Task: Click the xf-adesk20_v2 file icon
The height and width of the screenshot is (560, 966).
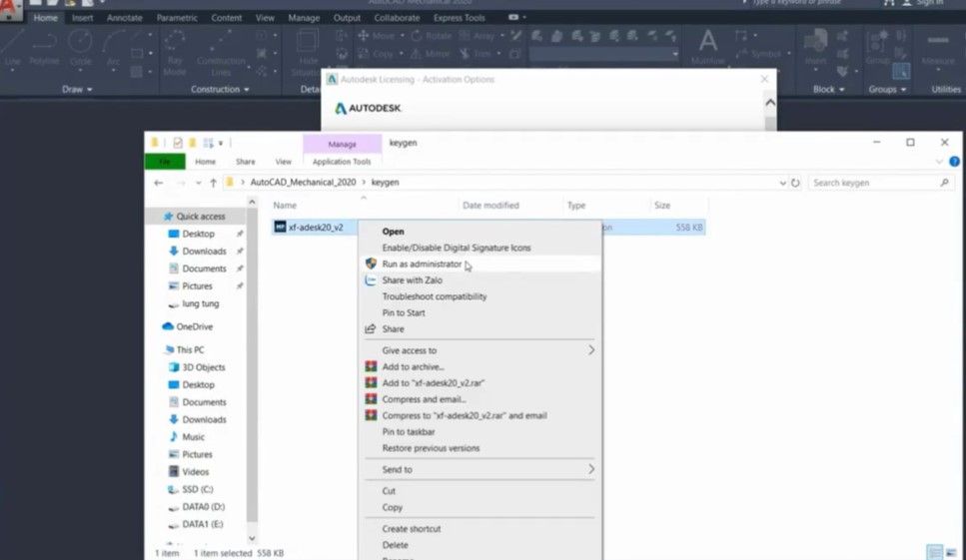Action: [x=281, y=227]
